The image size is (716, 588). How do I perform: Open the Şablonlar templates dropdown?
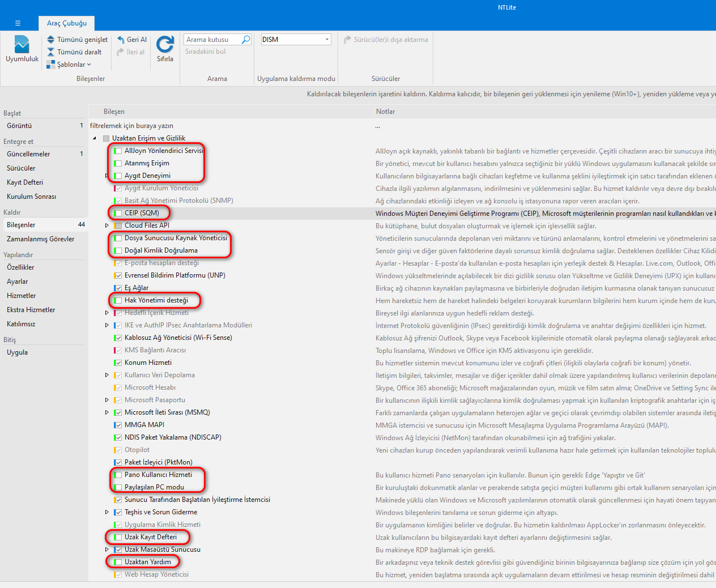[x=69, y=65]
